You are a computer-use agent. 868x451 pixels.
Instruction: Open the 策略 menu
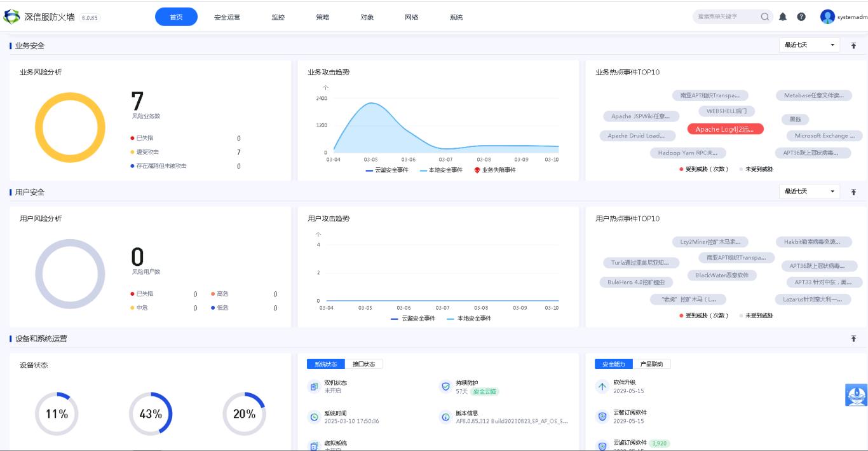[x=322, y=17]
